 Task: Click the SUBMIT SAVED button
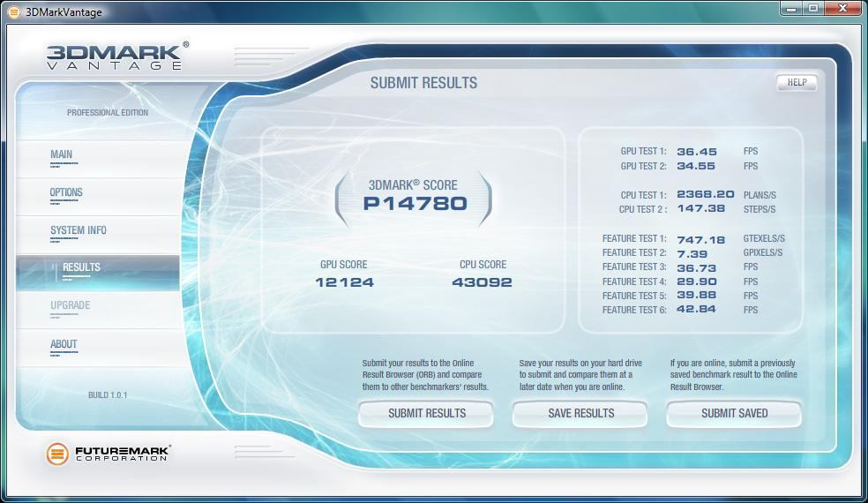click(734, 414)
